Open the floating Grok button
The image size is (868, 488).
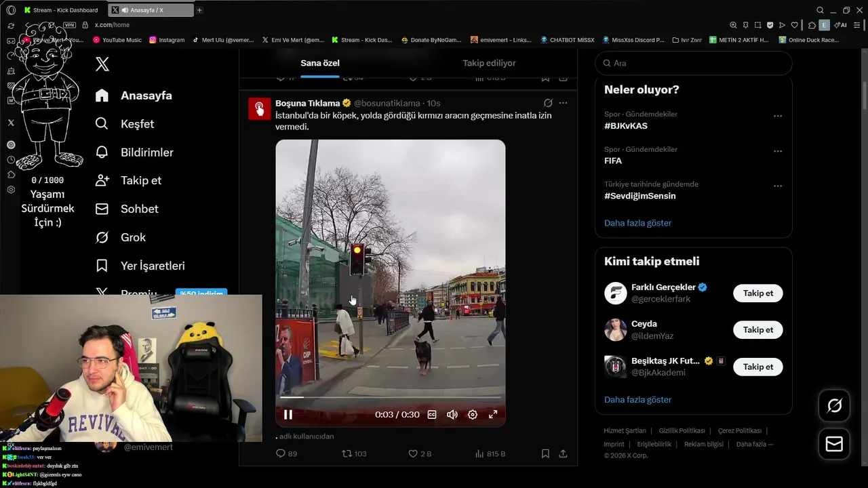(x=834, y=405)
